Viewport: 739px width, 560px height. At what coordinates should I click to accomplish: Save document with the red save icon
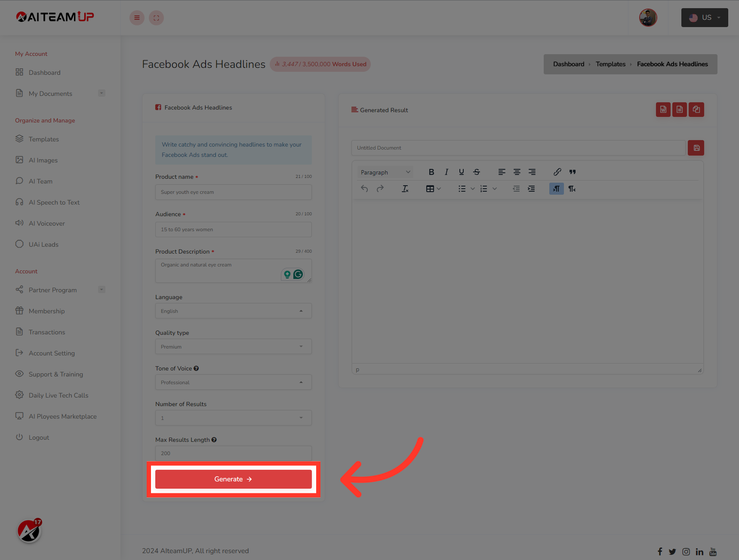pyautogui.click(x=696, y=148)
